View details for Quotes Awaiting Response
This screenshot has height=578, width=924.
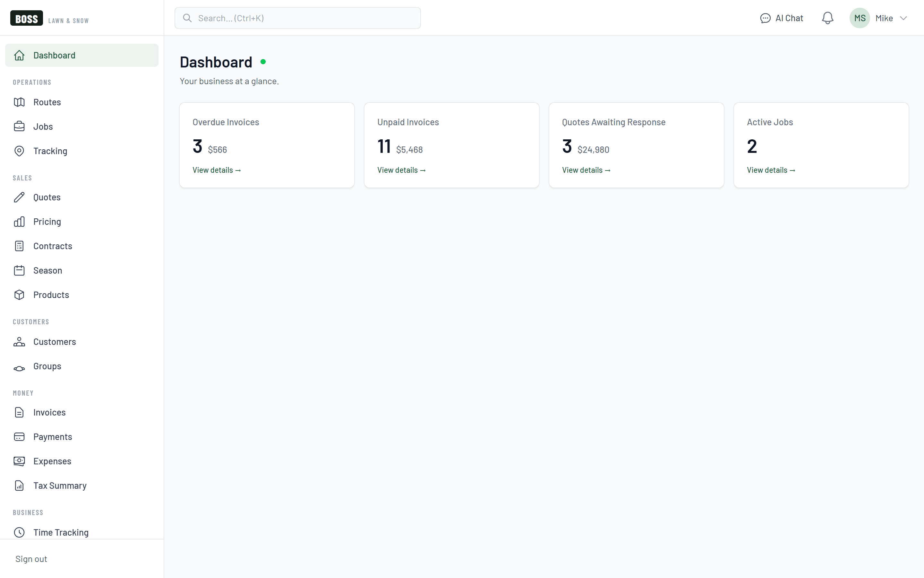(586, 170)
